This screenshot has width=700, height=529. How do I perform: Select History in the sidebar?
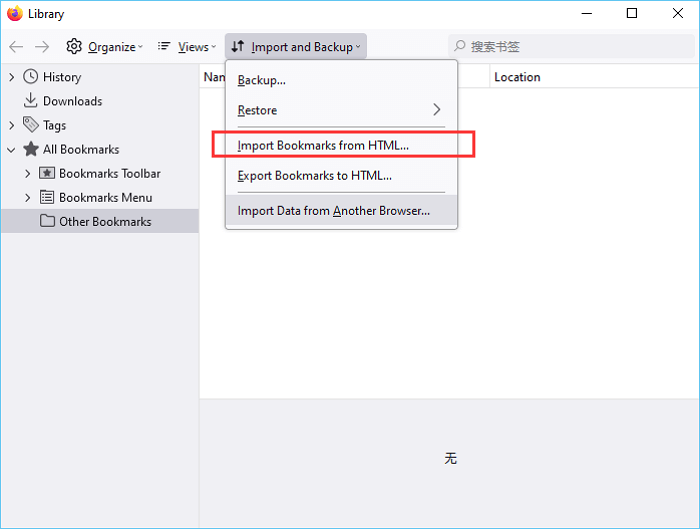click(x=100, y=77)
